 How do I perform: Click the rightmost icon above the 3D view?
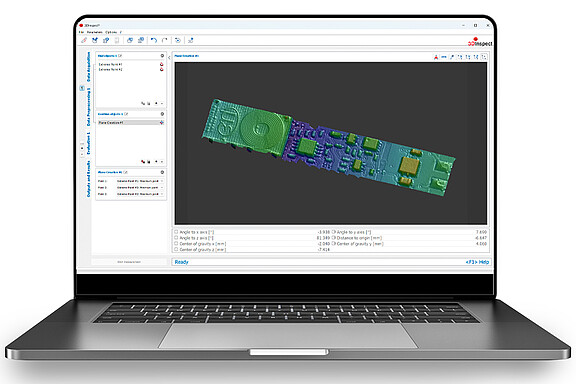484,57
